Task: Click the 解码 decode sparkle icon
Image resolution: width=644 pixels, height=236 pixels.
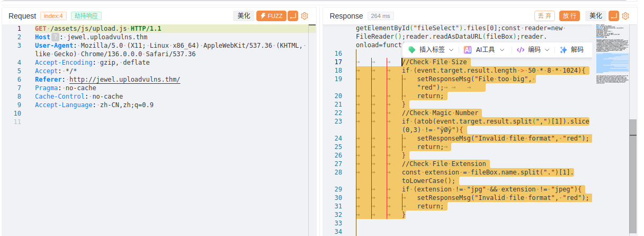Action: [563, 50]
